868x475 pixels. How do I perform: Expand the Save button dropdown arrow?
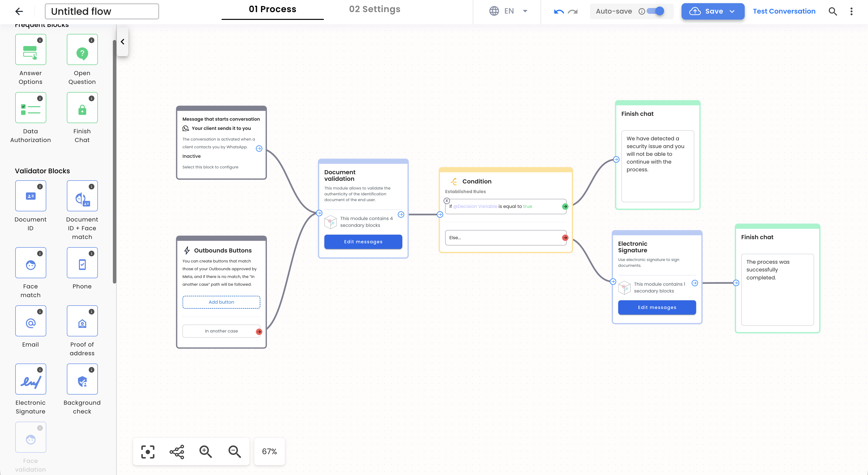[732, 11]
